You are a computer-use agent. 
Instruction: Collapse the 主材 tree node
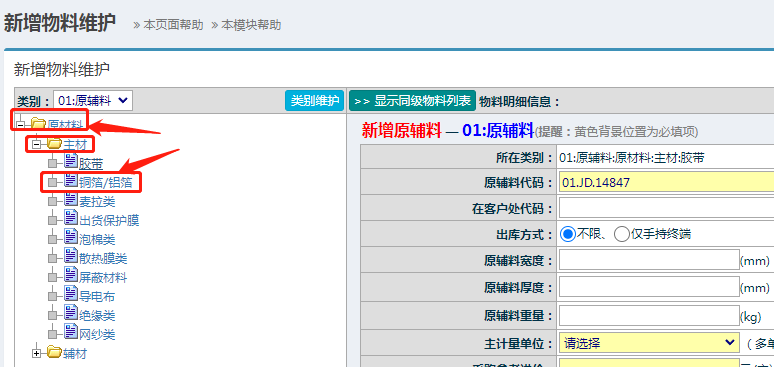(x=36, y=145)
